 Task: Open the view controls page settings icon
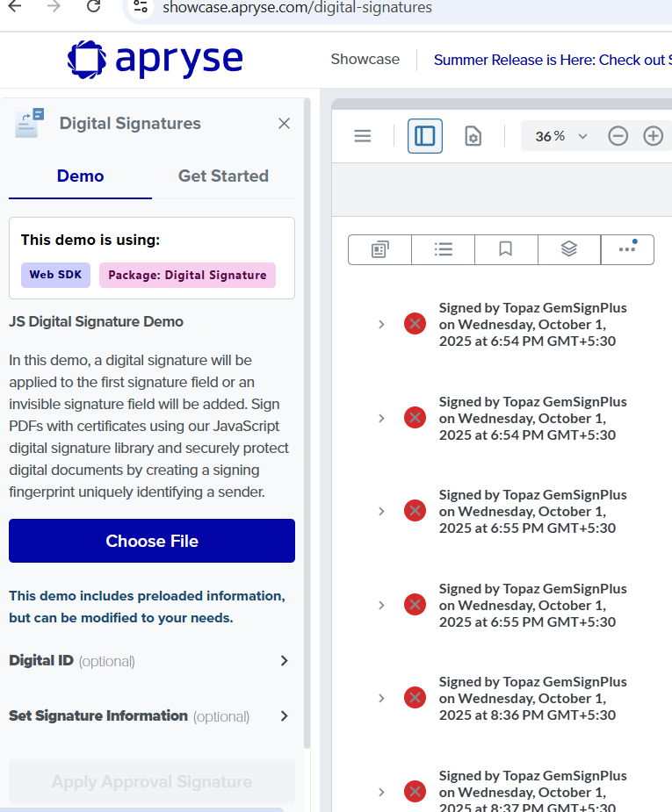pos(473,136)
